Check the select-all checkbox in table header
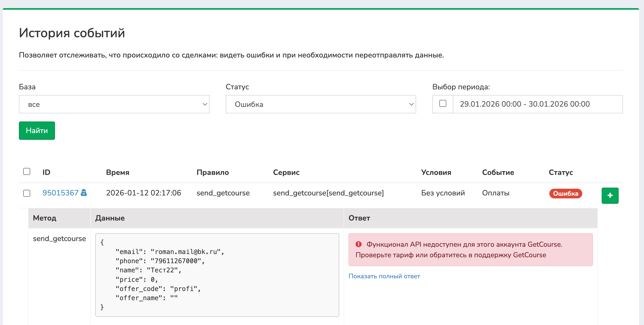Viewport: 644px width, 325px height. (x=27, y=172)
